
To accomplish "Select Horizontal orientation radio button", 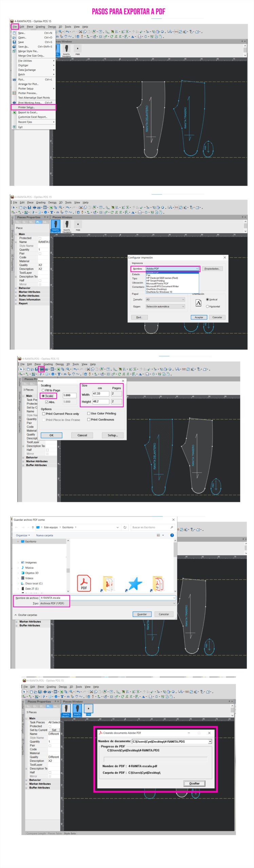I will [x=207, y=306].
